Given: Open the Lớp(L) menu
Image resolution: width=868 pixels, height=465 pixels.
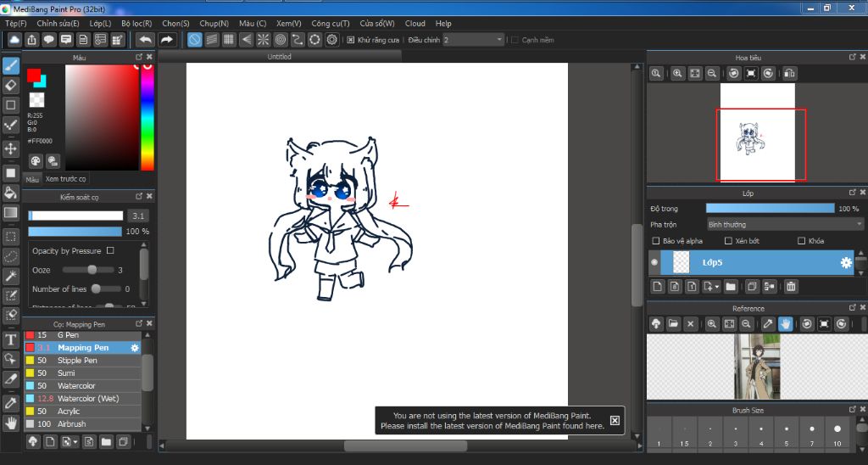Looking at the screenshot, I should 100,23.
